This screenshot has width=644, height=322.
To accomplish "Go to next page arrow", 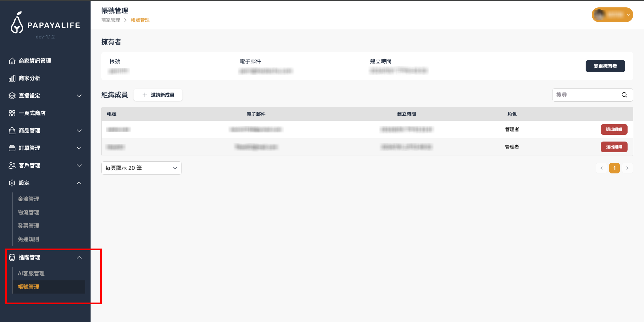I will coord(627,168).
